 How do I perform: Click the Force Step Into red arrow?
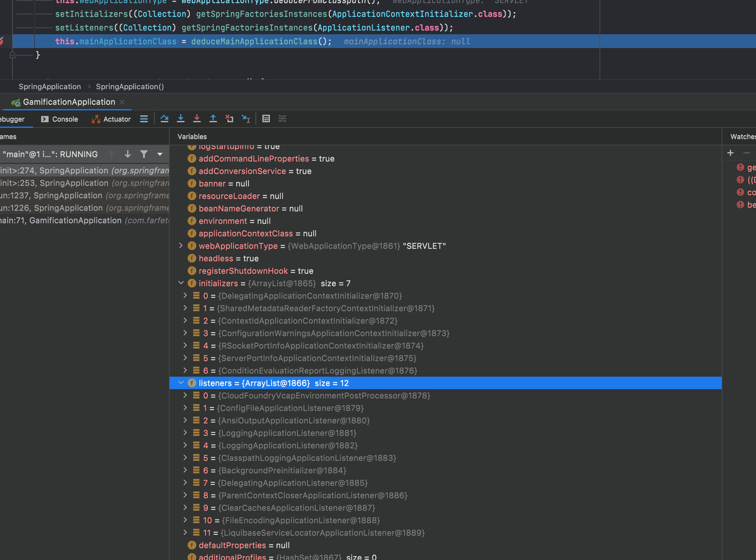coord(197,119)
